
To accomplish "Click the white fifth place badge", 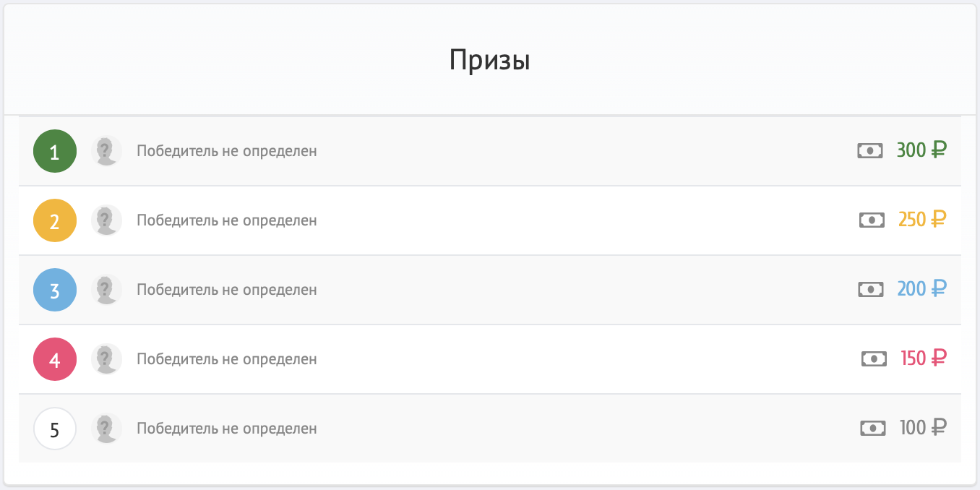I will pyautogui.click(x=55, y=429).
